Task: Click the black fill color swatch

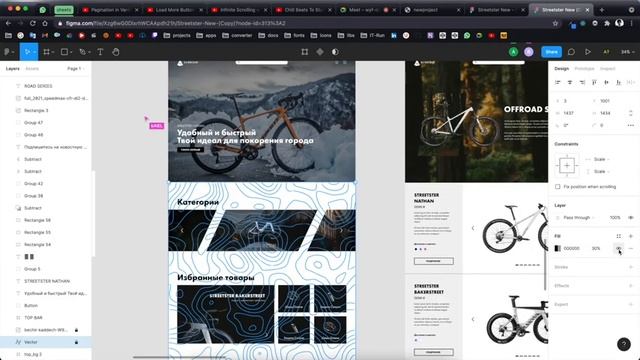Action: tap(558, 248)
